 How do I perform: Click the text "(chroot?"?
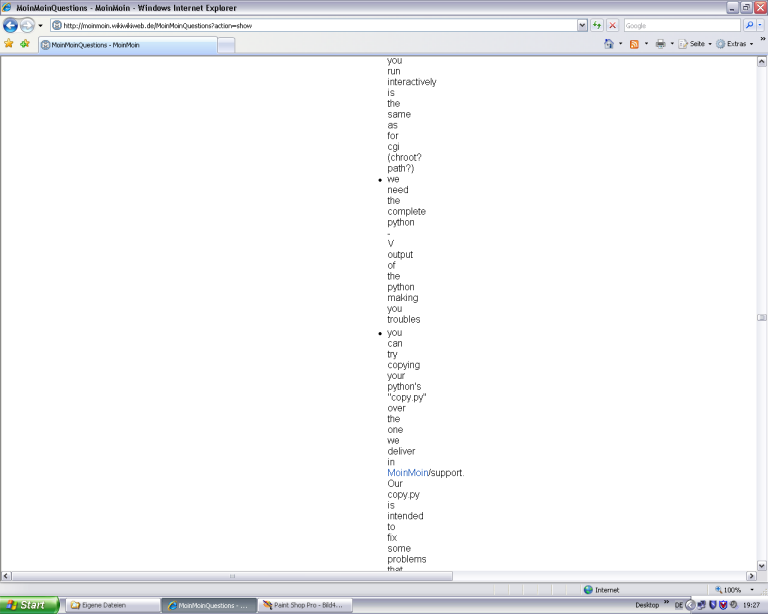(405, 158)
